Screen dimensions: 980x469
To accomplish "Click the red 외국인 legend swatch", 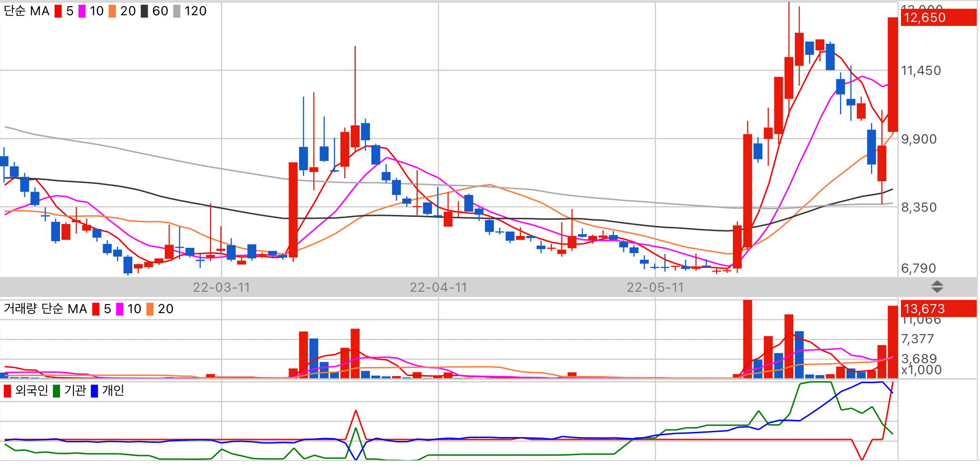I will pyautogui.click(x=7, y=391).
